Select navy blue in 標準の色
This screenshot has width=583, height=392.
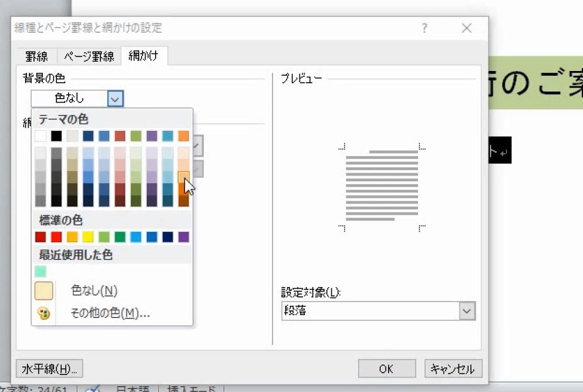point(168,237)
